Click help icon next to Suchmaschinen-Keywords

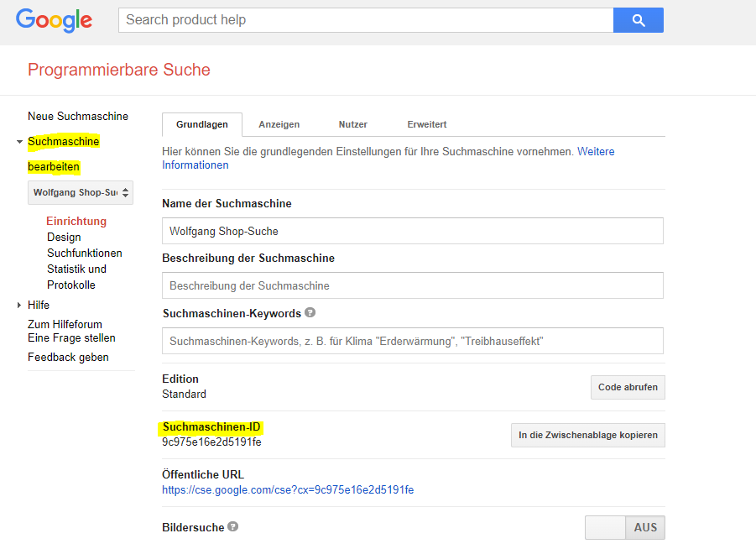point(310,313)
